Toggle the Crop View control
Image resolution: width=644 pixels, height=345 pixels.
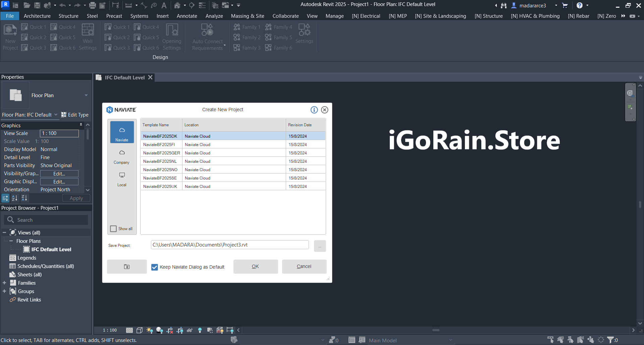(x=170, y=330)
